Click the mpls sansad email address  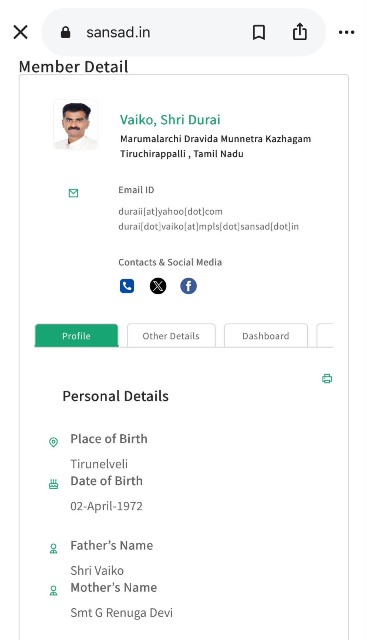[x=208, y=226]
